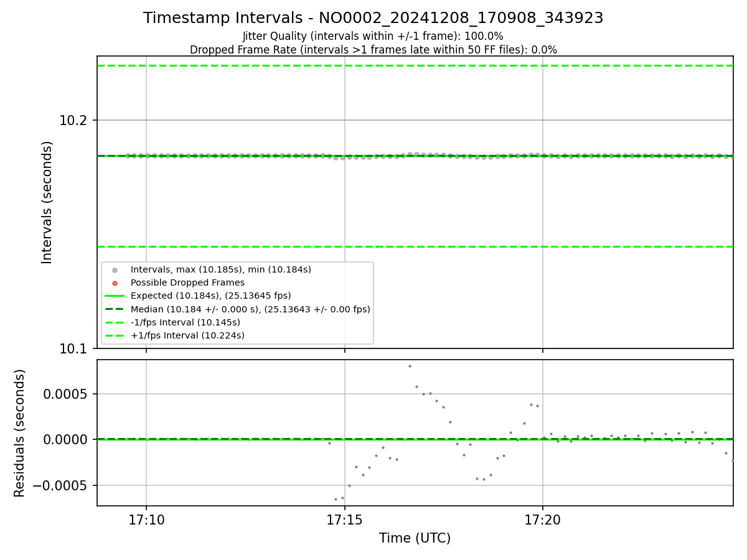Click the 17:10 time tick label
This screenshot has width=747, height=560.
[x=146, y=520]
